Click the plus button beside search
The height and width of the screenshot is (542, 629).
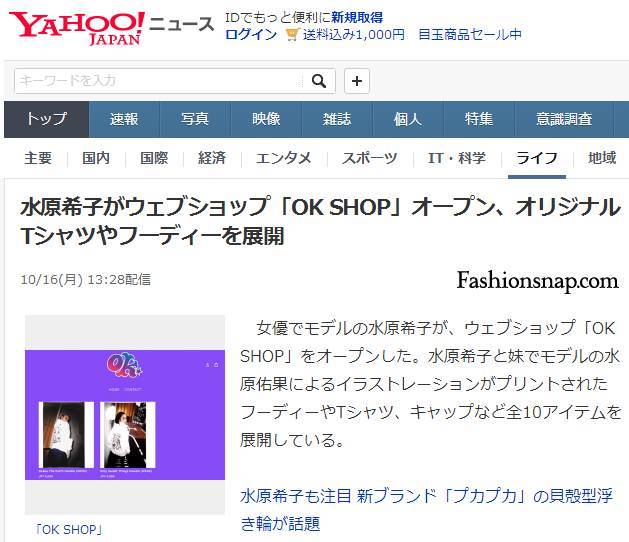(357, 81)
